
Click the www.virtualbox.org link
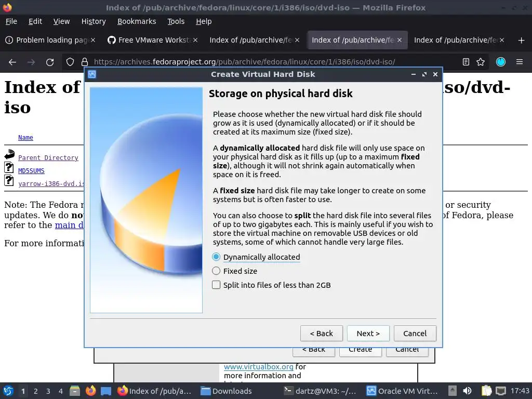tap(259, 367)
